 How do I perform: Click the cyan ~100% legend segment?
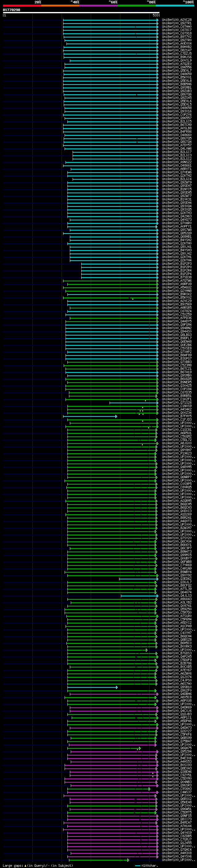[x=175, y=6]
